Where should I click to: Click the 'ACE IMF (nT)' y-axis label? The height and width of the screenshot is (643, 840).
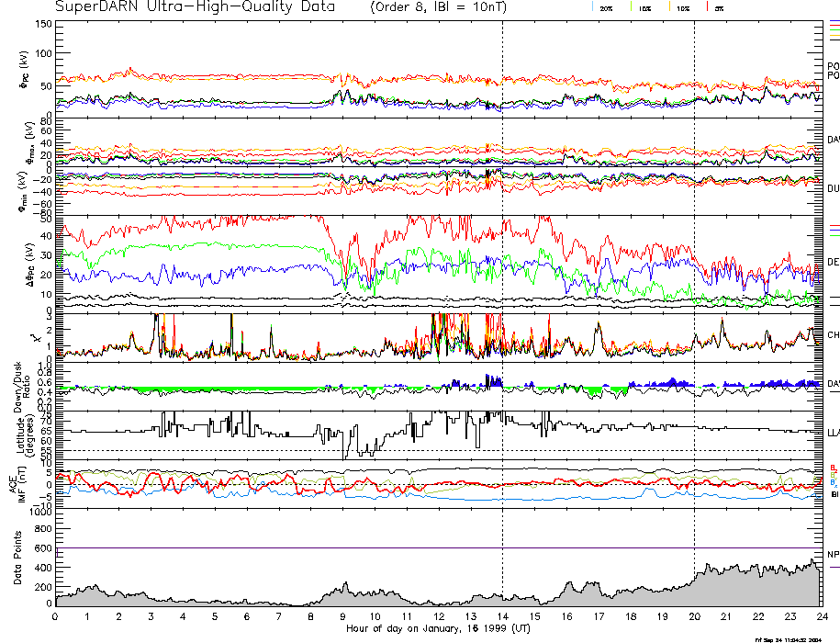coord(13,482)
